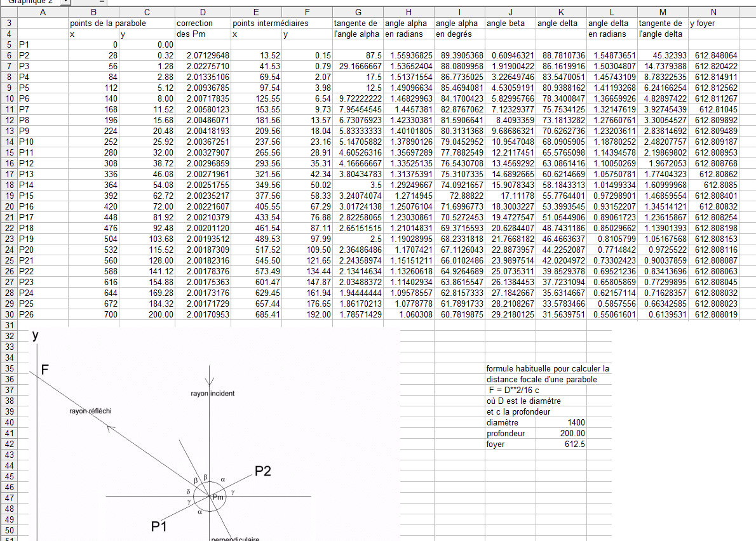Click the foyer value 612.5
This screenshot has height=541, width=756.
coord(561,444)
